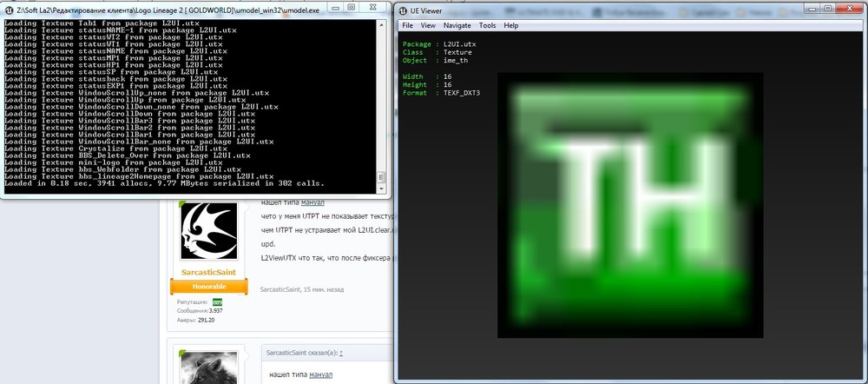Click the UE Viewer title bar icon

point(404,9)
